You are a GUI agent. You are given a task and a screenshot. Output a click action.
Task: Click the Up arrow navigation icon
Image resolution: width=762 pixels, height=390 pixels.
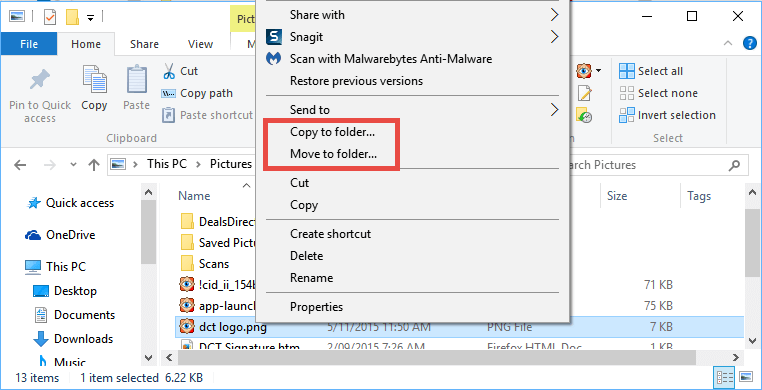[x=94, y=165]
